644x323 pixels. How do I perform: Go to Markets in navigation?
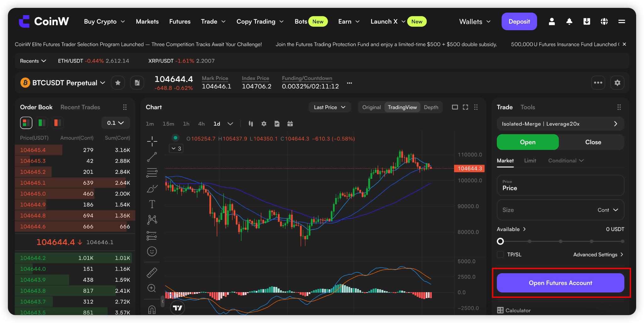coord(147,21)
